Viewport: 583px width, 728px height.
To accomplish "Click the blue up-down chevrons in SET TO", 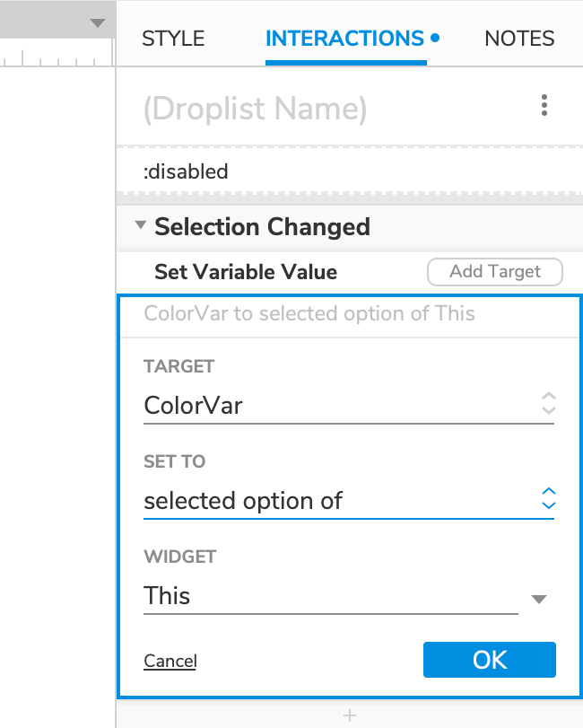I will [x=549, y=499].
